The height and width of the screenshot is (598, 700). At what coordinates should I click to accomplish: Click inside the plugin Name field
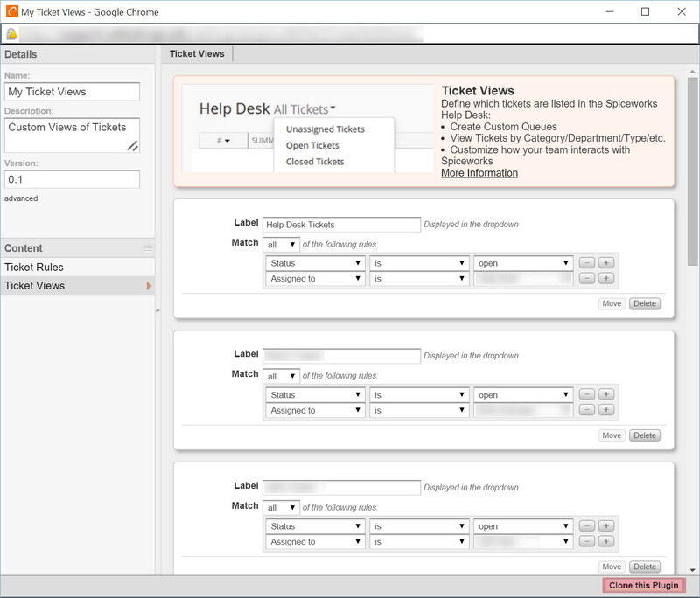click(70, 91)
